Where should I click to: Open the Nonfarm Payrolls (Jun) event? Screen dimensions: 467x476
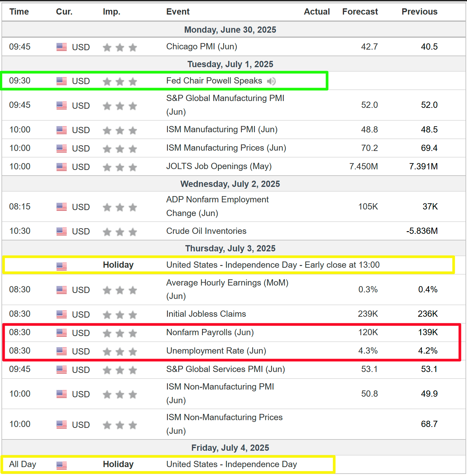(x=210, y=332)
